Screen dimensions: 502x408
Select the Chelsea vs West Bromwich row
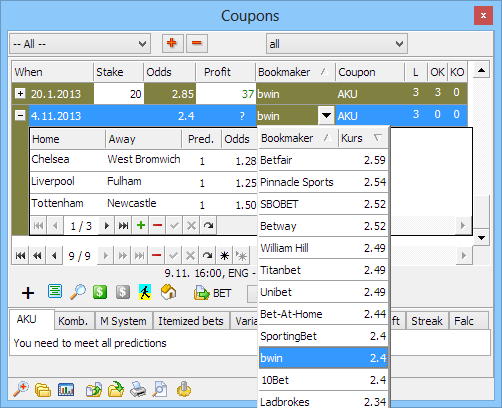[143, 160]
